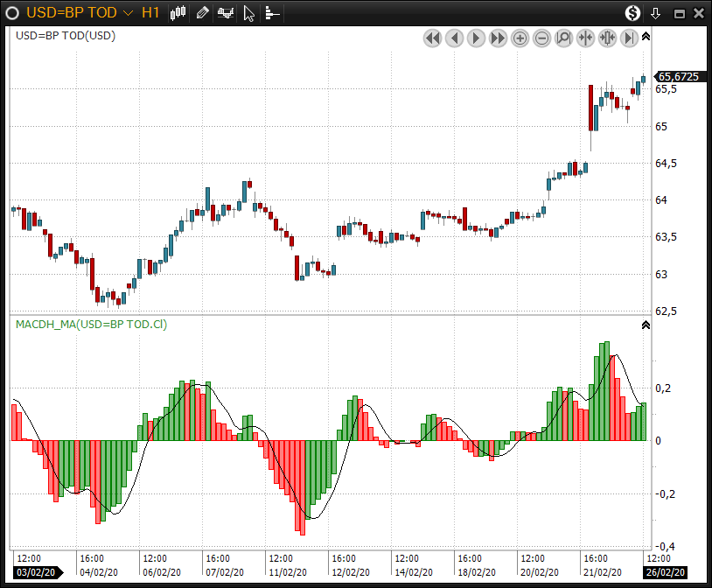Open the USD=BP TOD symbol dropdown
The height and width of the screenshot is (588, 712).
click(129, 13)
